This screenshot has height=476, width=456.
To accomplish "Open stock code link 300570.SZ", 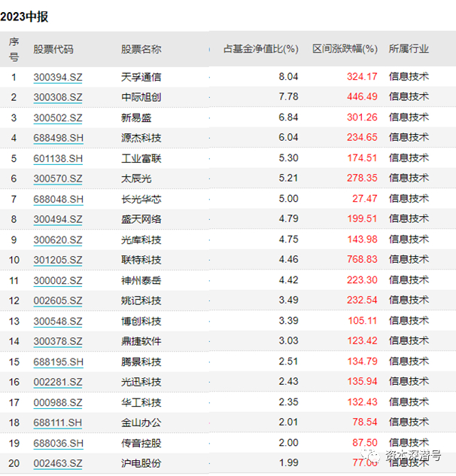I will [58, 178].
